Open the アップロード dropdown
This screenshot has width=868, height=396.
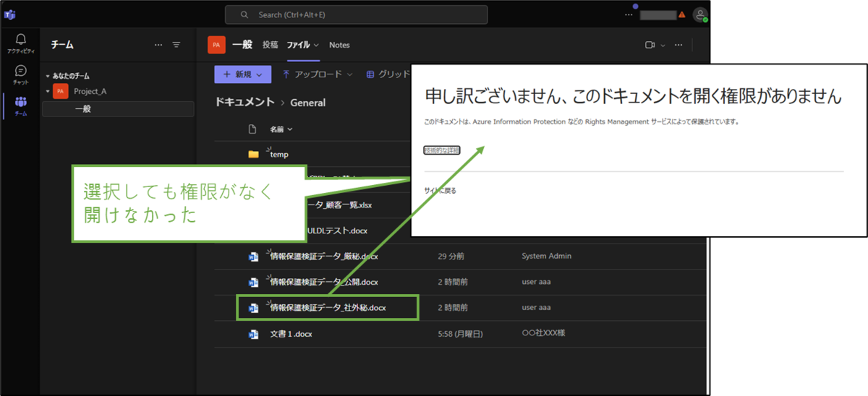(318, 74)
